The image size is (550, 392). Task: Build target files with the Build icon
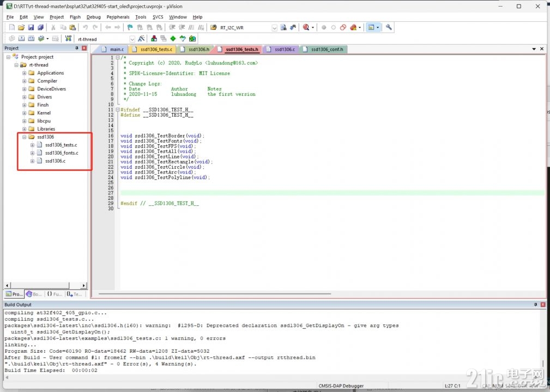tap(21, 39)
